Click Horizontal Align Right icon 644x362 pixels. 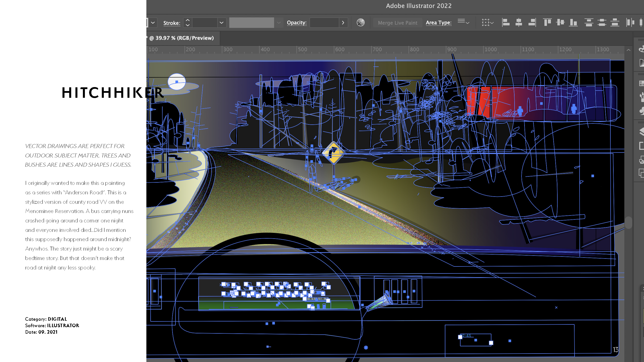click(x=532, y=22)
